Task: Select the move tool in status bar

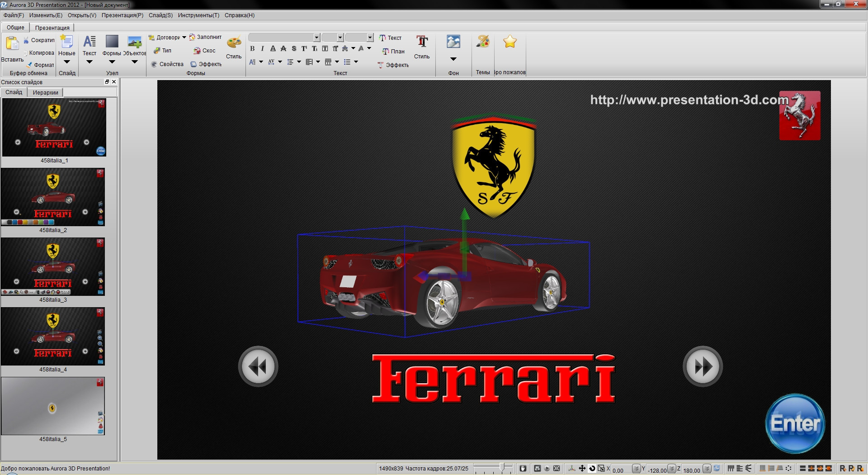Action: [x=582, y=469]
